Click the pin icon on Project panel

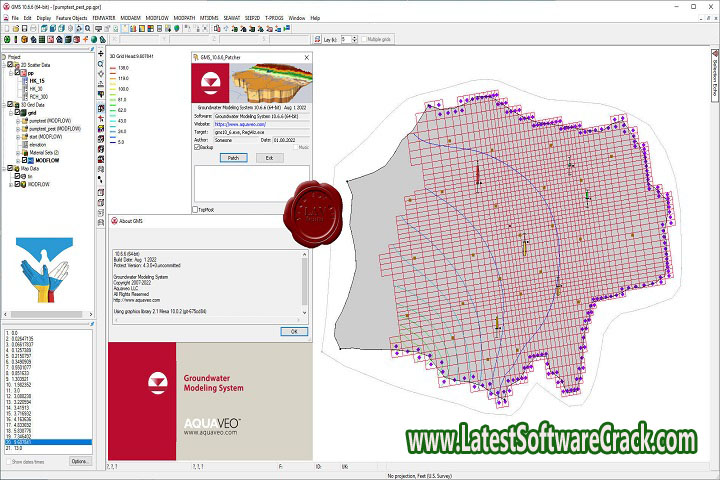[92, 47]
